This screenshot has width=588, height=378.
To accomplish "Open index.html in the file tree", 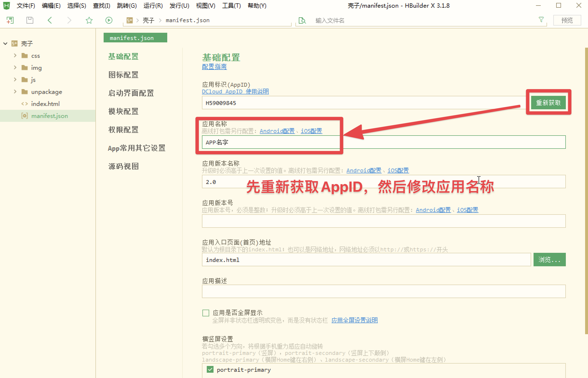I will click(x=45, y=104).
